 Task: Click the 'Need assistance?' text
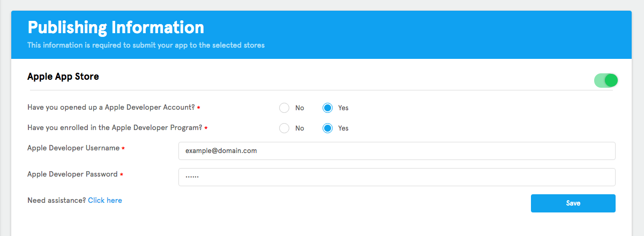(x=57, y=200)
